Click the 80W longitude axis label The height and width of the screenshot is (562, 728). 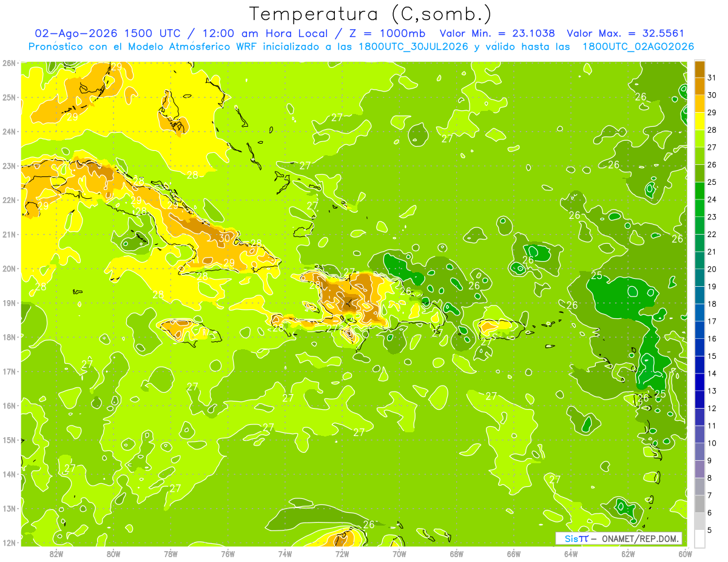113,554
